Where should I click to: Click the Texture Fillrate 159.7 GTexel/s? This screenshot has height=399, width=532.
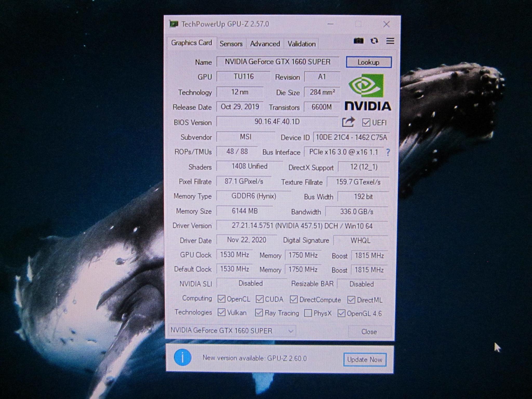(x=358, y=182)
